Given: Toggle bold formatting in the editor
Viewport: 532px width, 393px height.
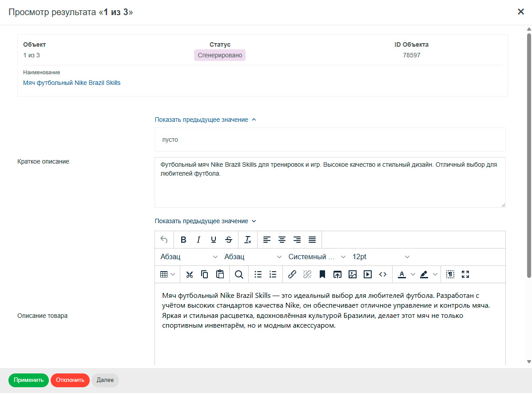Looking at the screenshot, I should (183, 240).
